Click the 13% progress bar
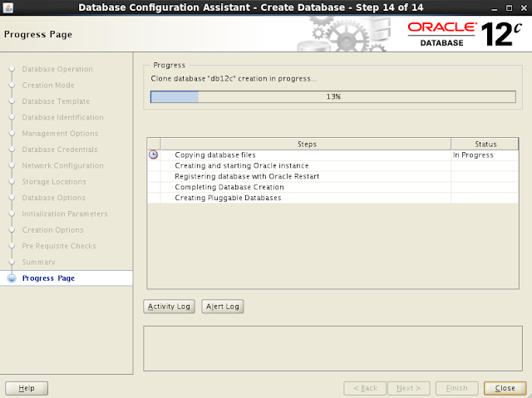Screen dimensions: 532x398 click(333, 96)
